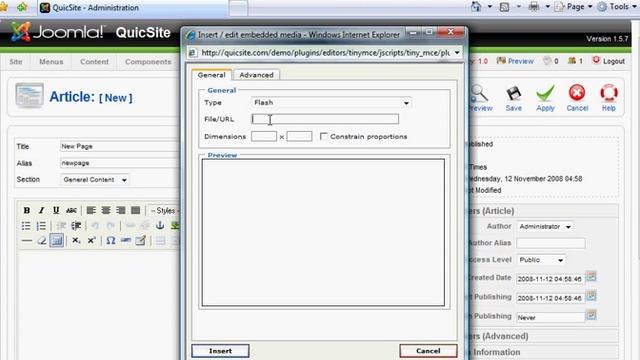The width and height of the screenshot is (640, 360).
Task: Click the anchor icon in editor toolbar
Action: 160,225
